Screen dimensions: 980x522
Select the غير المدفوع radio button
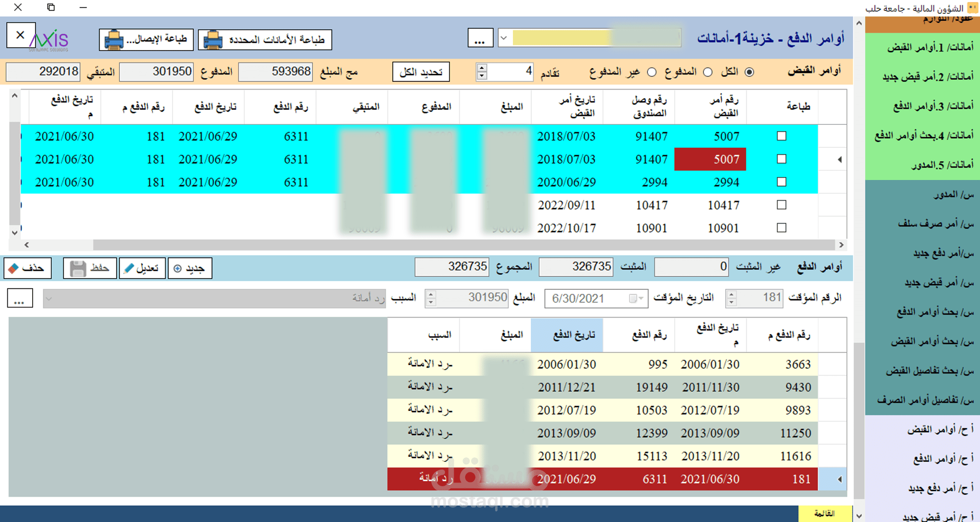652,72
